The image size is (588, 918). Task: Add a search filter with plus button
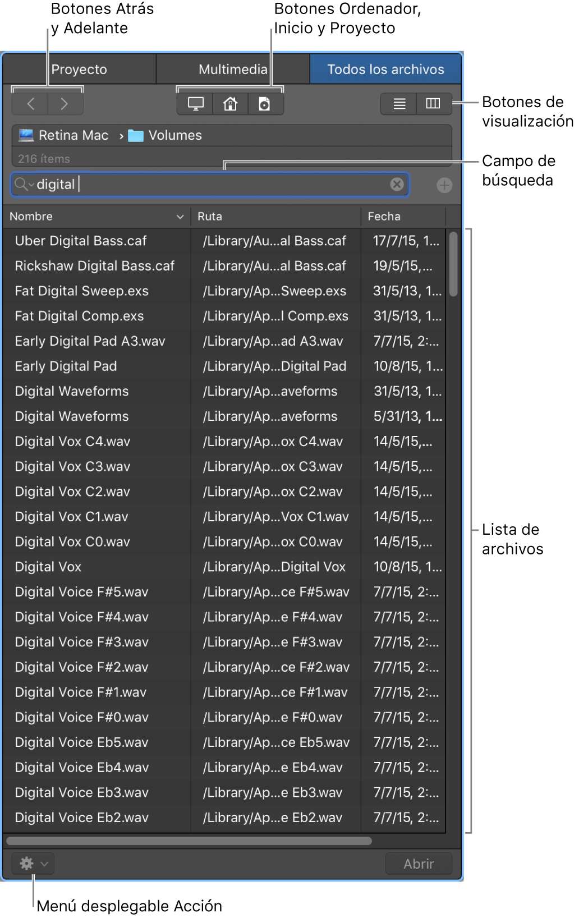point(444,185)
